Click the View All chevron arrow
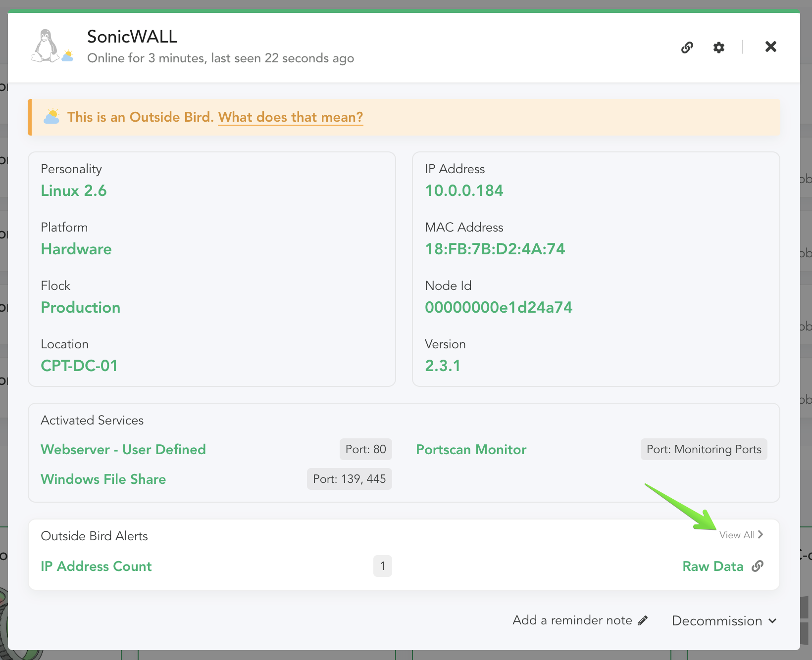The height and width of the screenshot is (660, 812). pos(761,534)
